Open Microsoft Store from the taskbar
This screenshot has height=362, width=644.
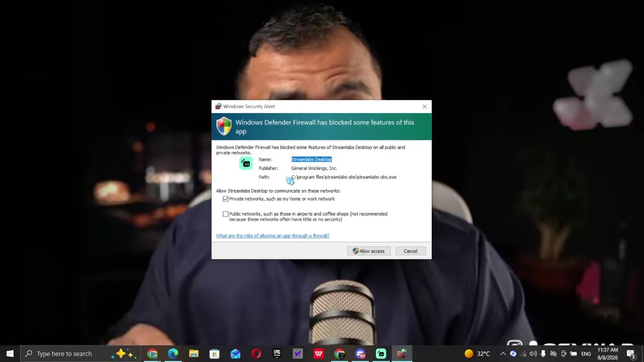(214, 353)
